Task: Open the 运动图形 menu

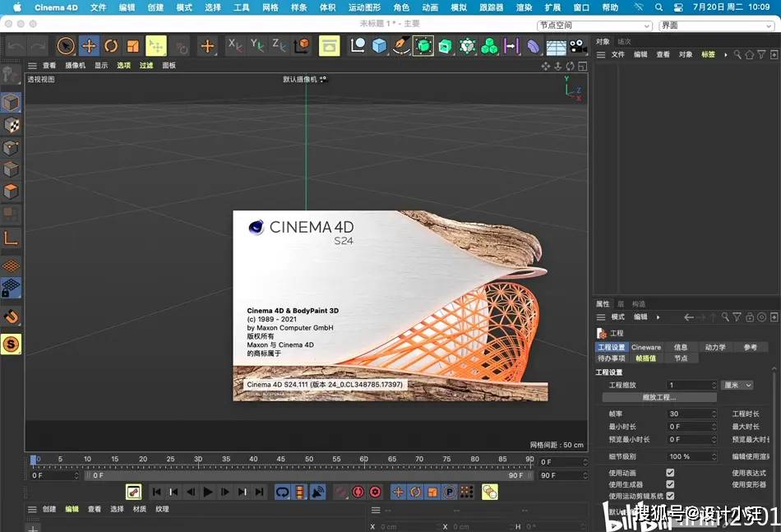Action: (364, 7)
